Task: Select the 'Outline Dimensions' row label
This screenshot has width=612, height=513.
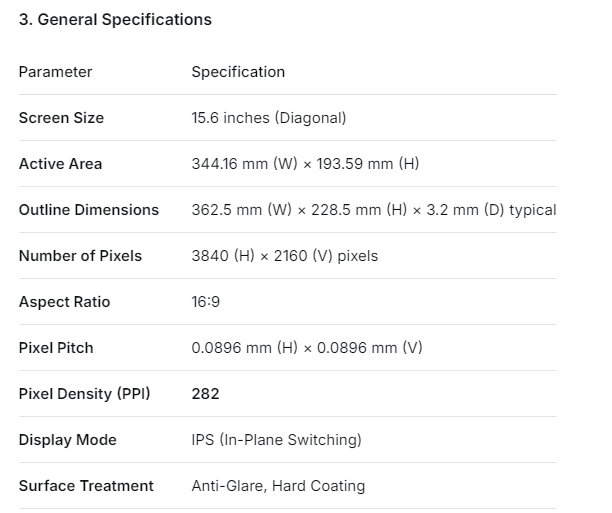Action: [89, 210]
